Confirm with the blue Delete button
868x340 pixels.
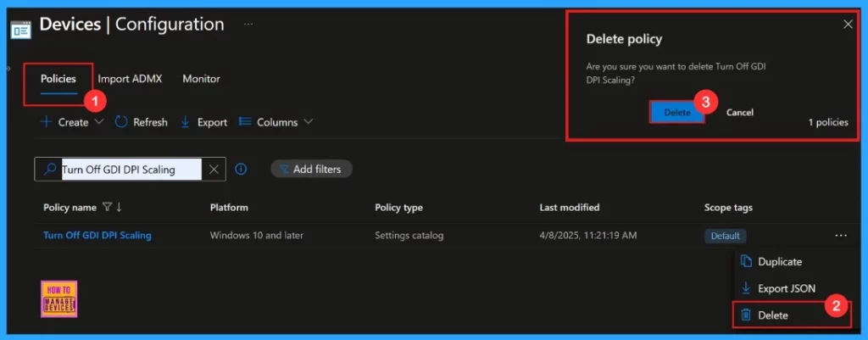click(x=677, y=113)
